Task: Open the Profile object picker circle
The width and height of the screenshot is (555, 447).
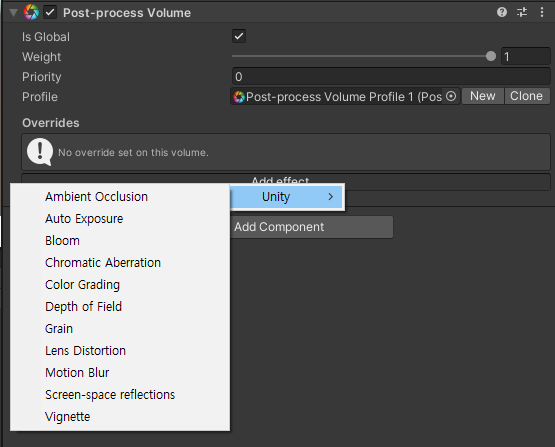Action: click(x=451, y=96)
